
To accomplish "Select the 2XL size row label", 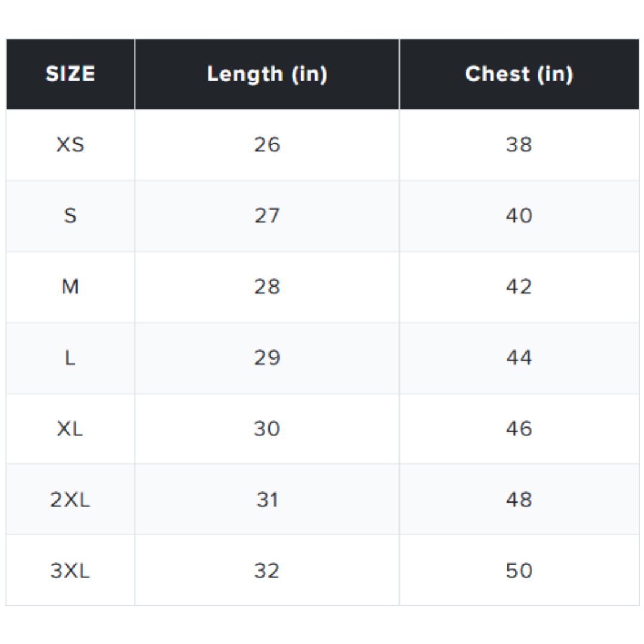I will [70, 500].
